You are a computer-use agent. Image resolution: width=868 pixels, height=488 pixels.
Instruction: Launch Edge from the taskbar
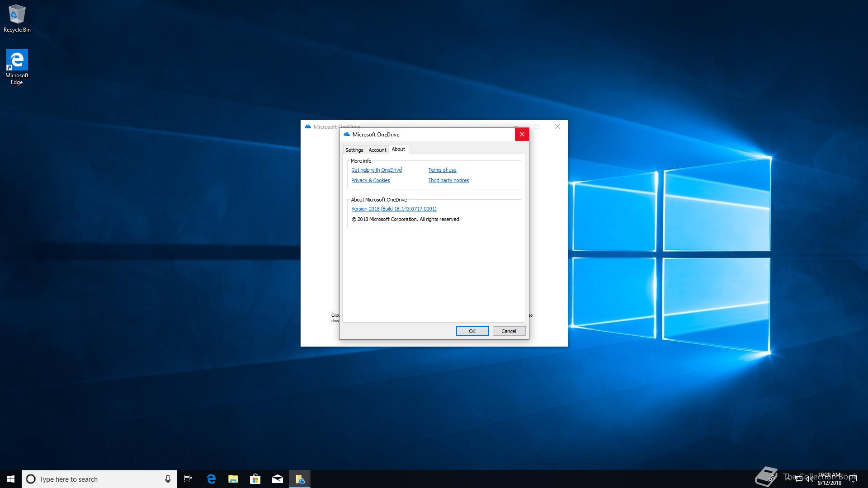[211, 479]
